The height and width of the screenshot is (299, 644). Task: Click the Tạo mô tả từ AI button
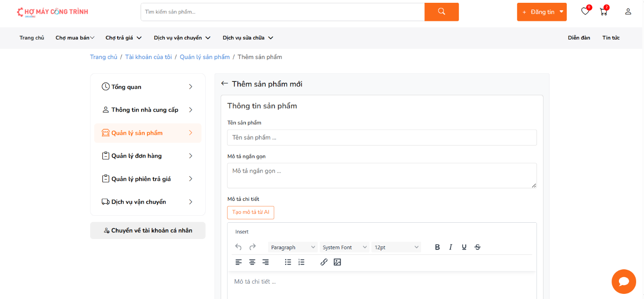point(251,213)
